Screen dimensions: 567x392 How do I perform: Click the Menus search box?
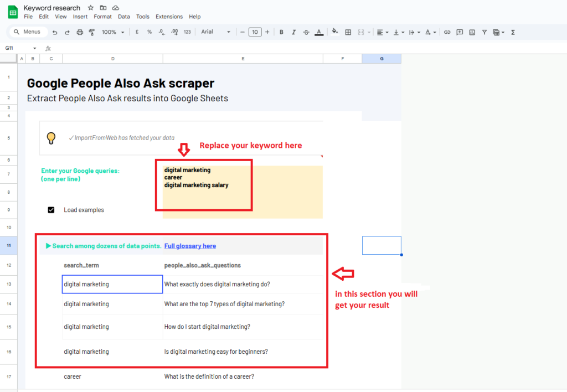(x=28, y=32)
